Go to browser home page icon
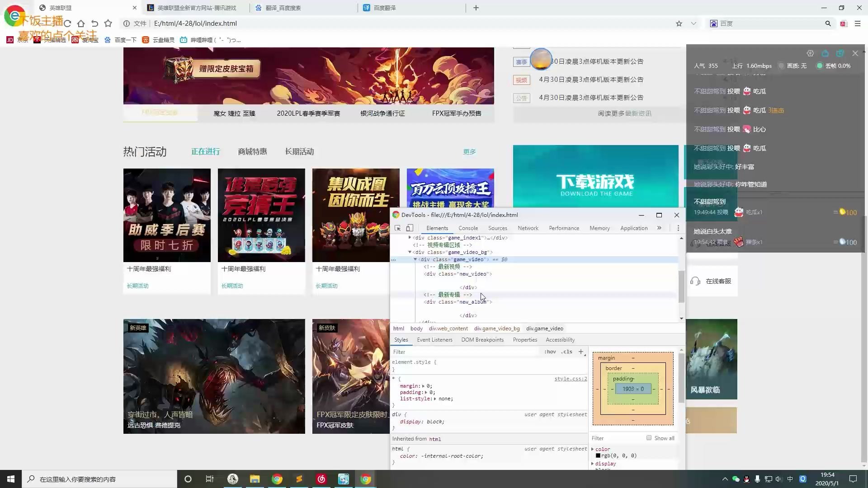 81,23
